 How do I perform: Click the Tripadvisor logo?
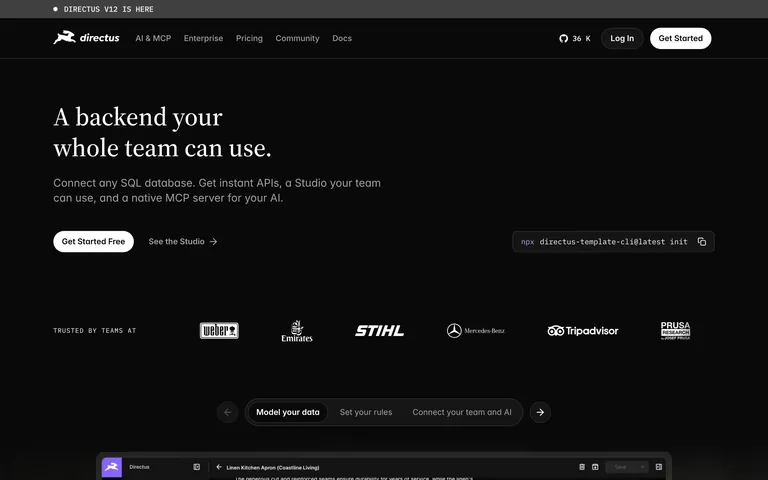click(x=582, y=331)
